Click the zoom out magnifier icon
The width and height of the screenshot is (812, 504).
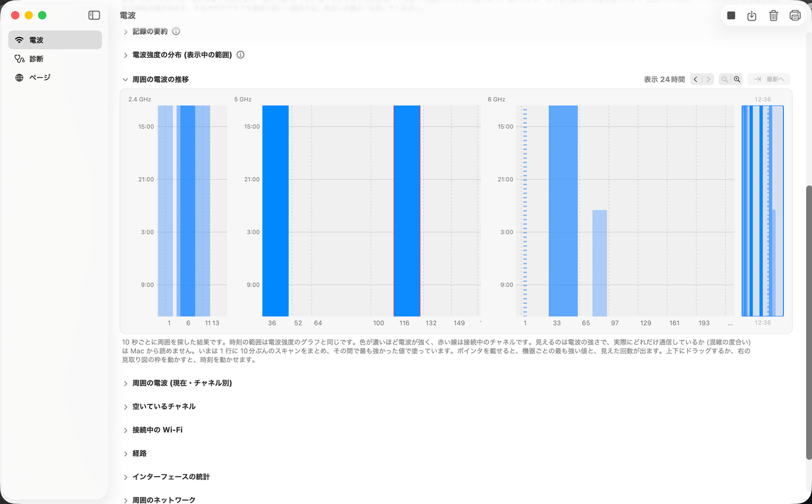coord(725,79)
